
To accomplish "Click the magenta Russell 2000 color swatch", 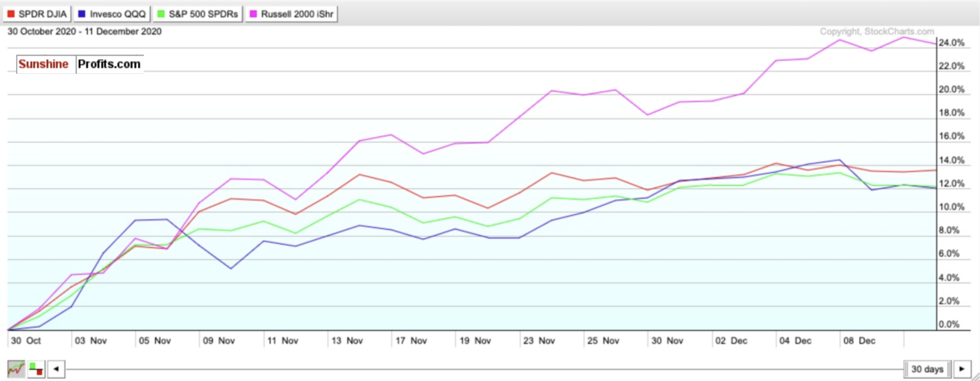I will [253, 14].
